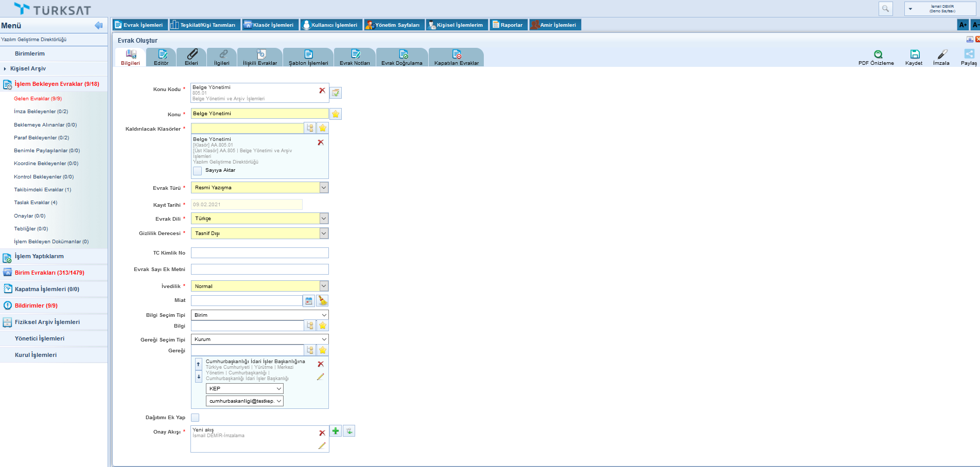Click the İmzala pen icon

coord(942,55)
